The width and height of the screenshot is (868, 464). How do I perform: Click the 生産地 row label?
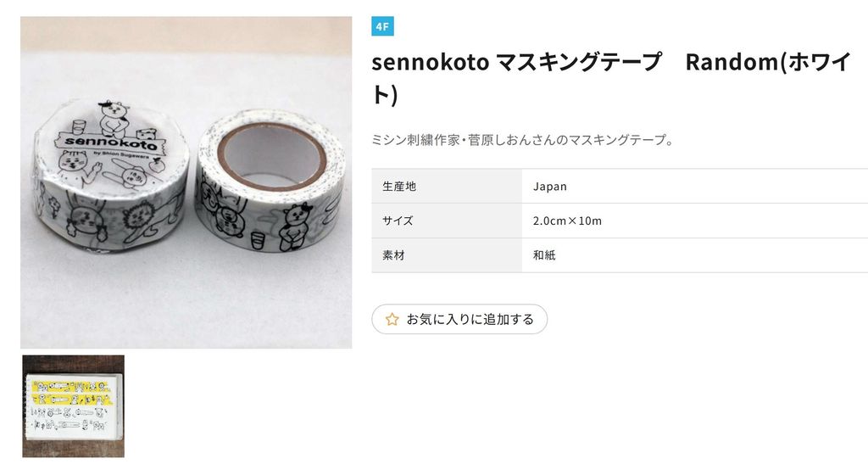(399, 186)
